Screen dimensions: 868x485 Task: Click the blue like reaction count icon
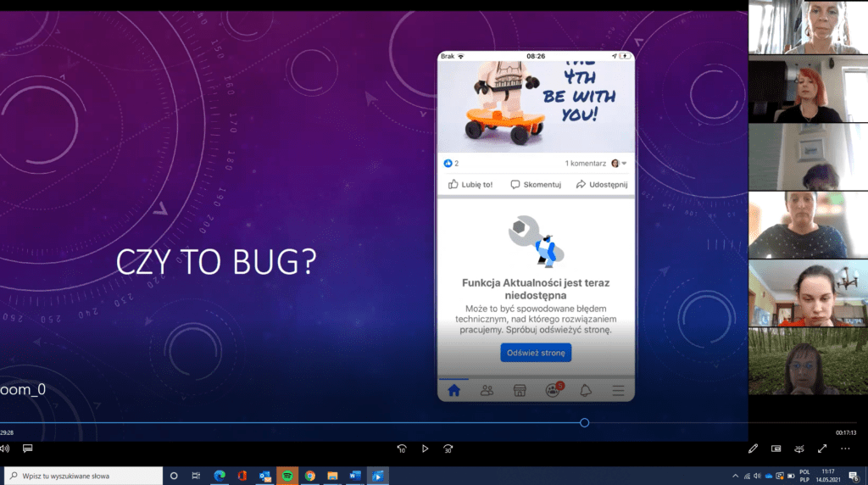pyautogui.click(x=448, y=164)
